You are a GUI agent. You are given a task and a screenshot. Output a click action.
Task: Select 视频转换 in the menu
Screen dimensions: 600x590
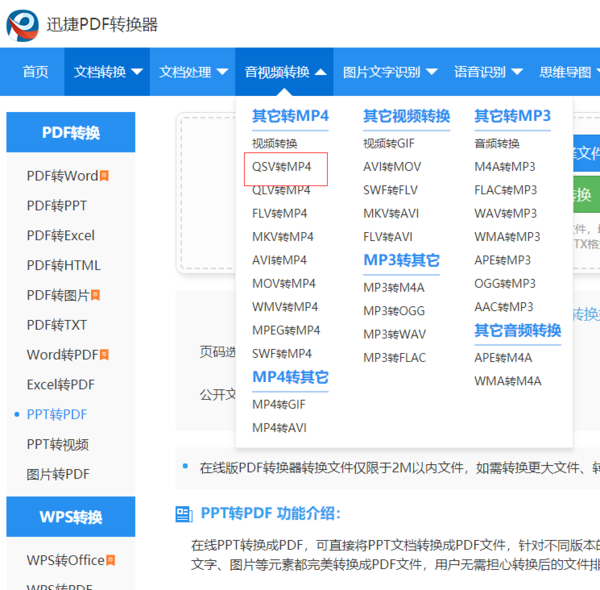point(274,143)
